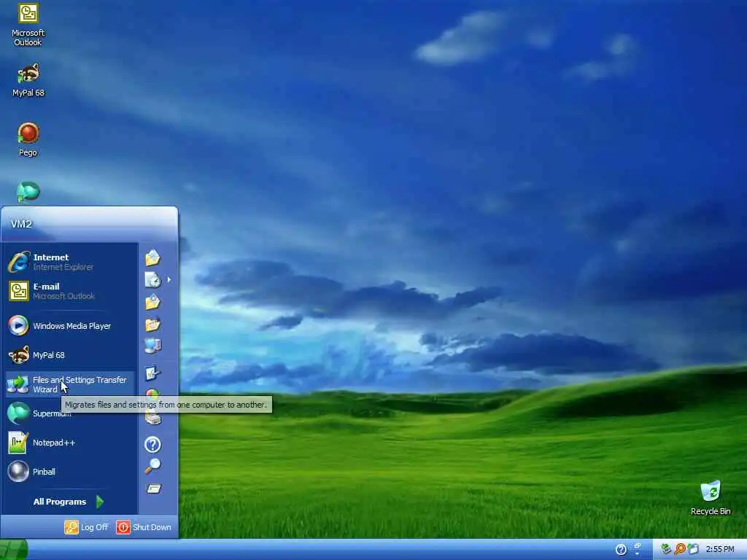Open E-mail Microsoft Outlook in Start menu
747x560 pixels.
tap(70, 291)
